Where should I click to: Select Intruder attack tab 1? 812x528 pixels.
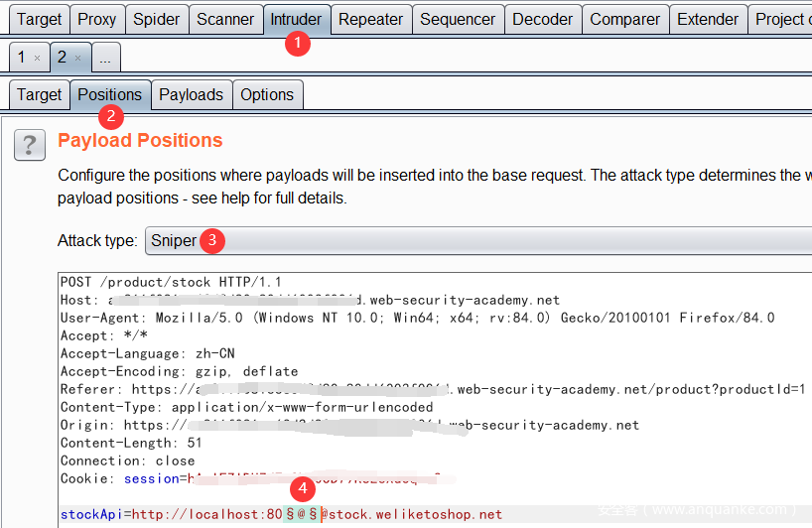point(22,57)
